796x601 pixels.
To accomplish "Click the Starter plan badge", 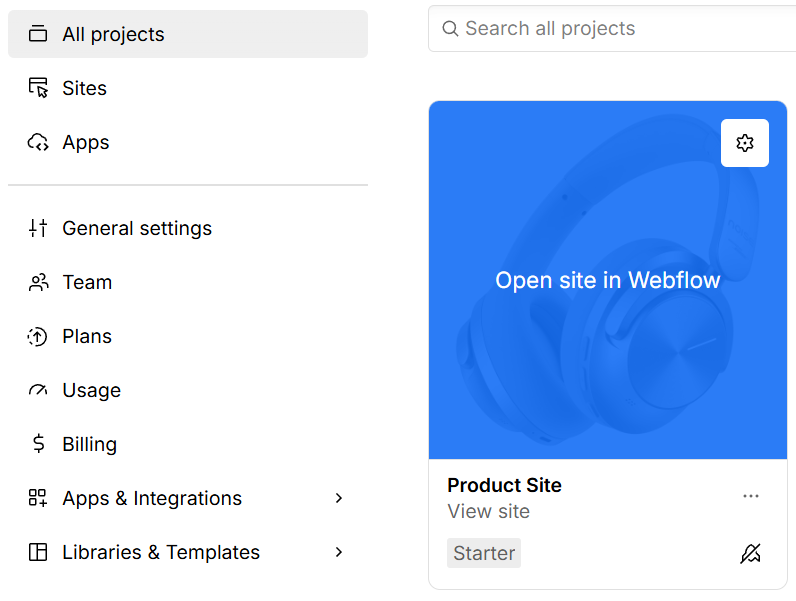I will point(484,553).
